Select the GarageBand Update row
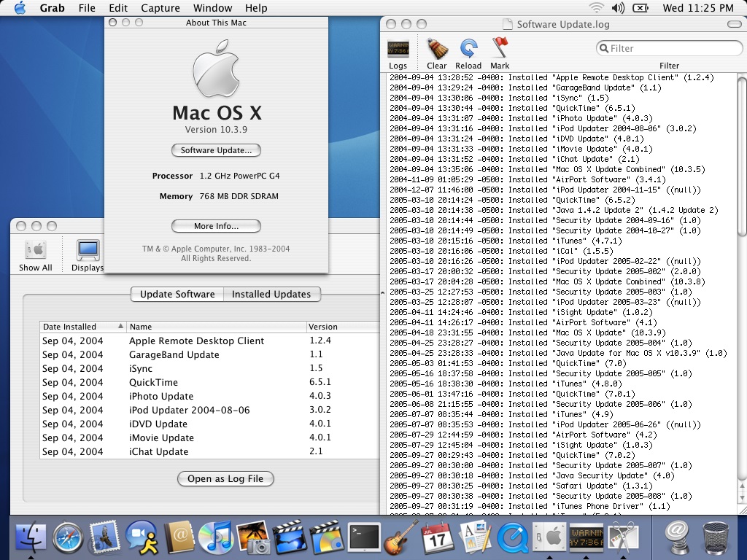747x560 pixels. [209, 355]
